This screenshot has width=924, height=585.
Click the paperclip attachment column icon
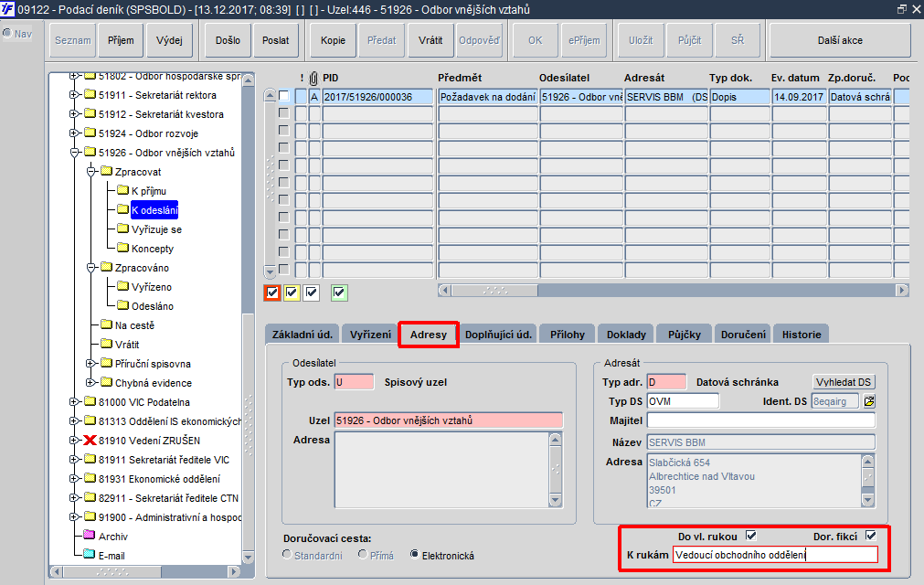(313, 78)
